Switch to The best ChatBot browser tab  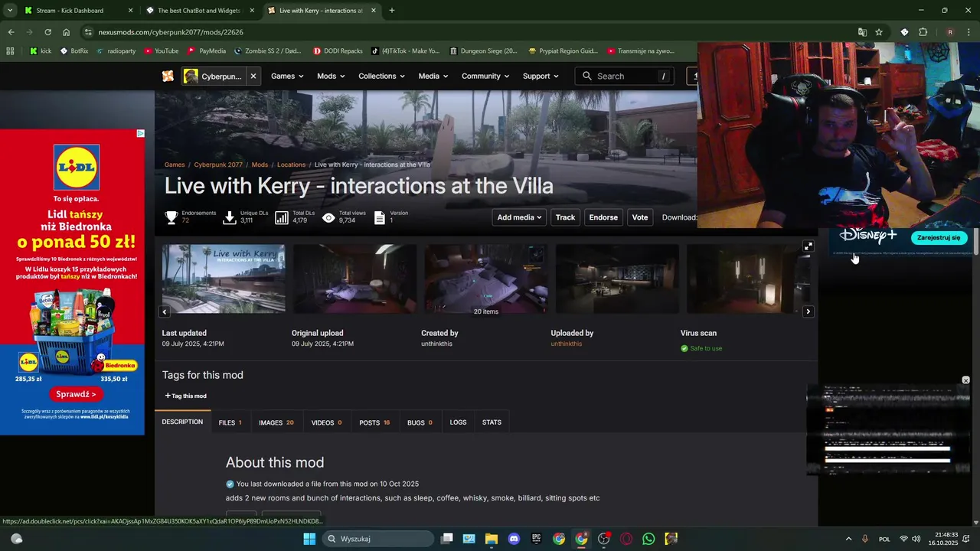201,11
